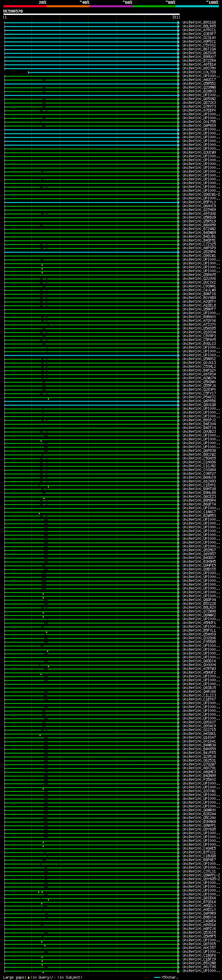Select hit label UniRef100_Q5ZMP6
Image resolution: width=222 pixels, height=980 pixels.
pos(199,252)
